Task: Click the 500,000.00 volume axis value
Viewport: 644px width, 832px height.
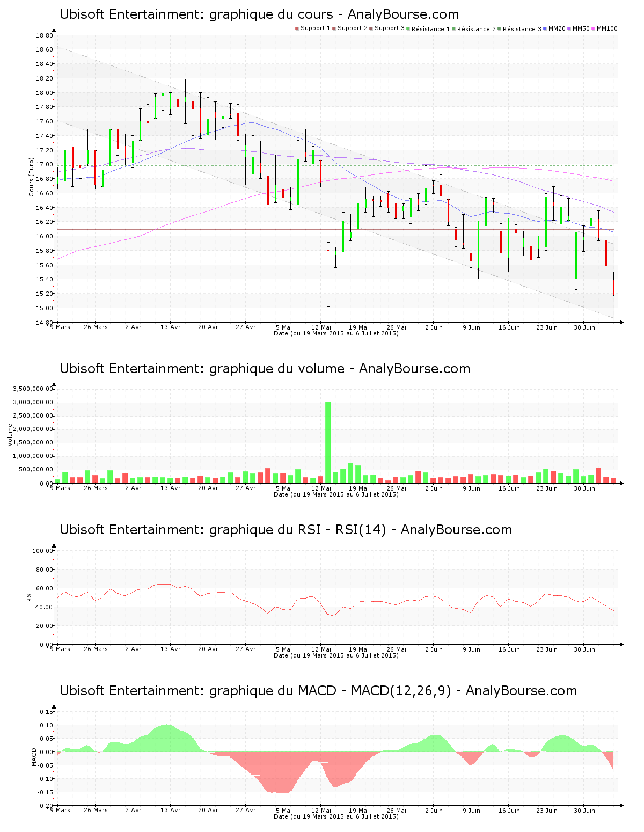Action: point(36,470)
